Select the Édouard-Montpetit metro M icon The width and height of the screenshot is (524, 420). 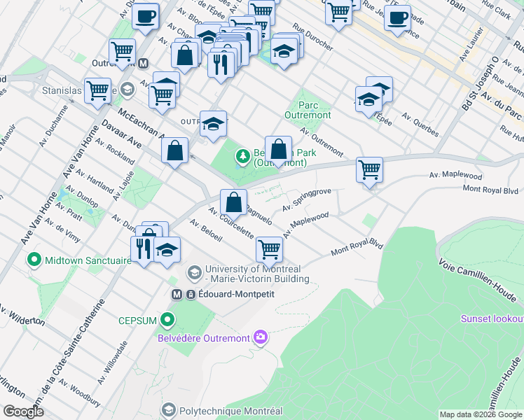coord(177,295)
